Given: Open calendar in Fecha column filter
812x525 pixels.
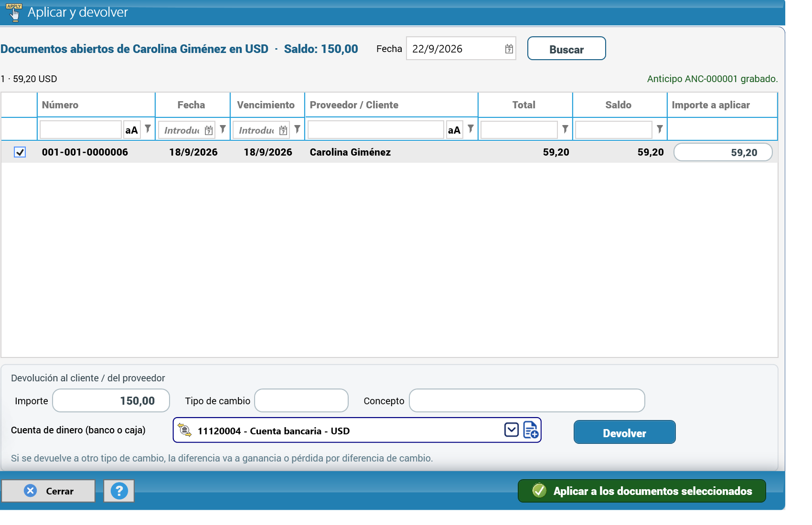Looking at the screenshot, I should tap(209, 130).
